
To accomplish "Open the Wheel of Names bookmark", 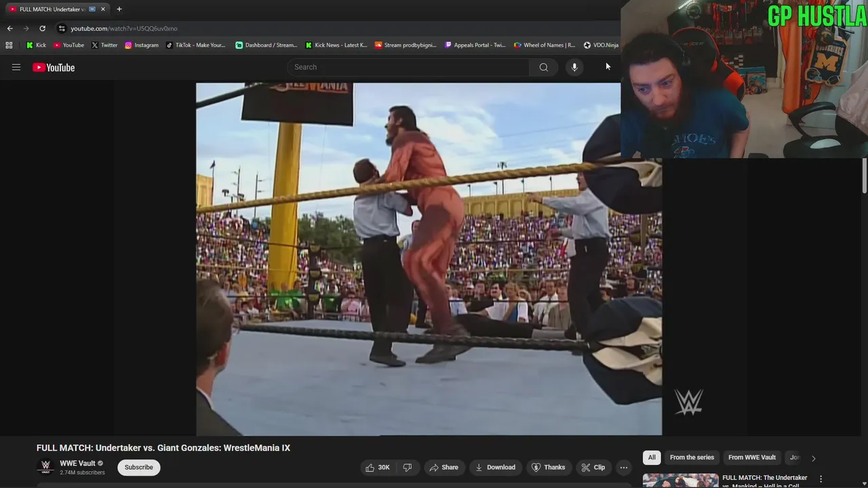I will [x=545, y=45].
